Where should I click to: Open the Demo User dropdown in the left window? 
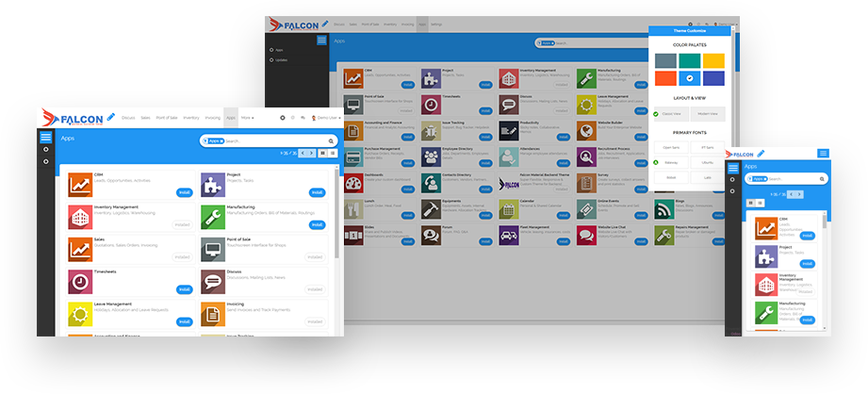325,118
